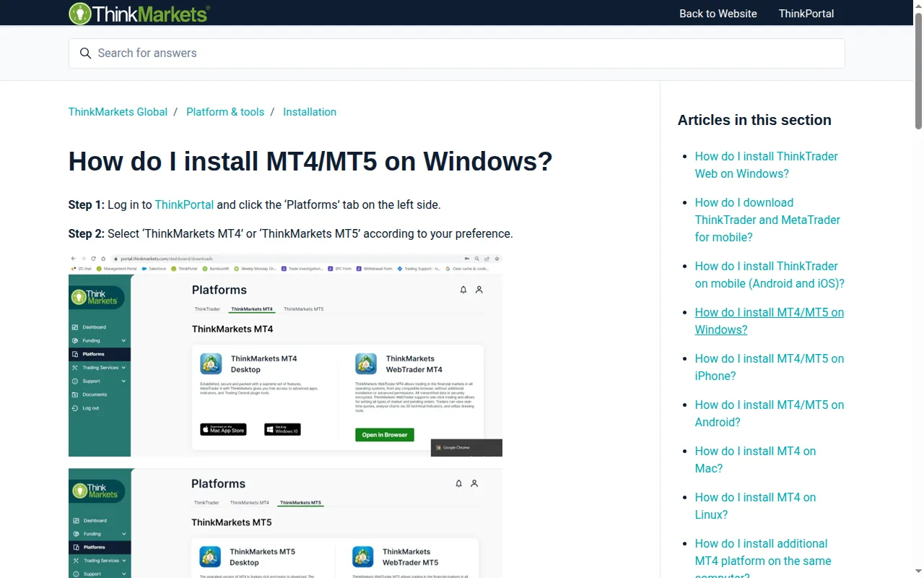
Task: Open the article on installing ThinkTrader Web on Windows
Action: pos(767,165)
